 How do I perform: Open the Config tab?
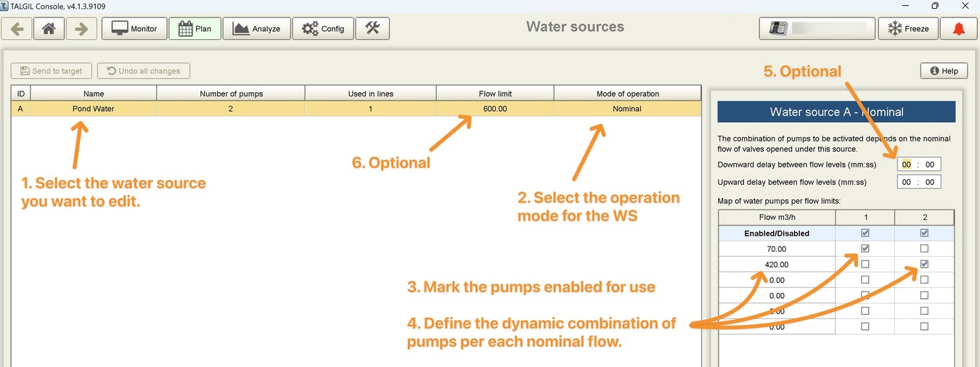[323, 29]
